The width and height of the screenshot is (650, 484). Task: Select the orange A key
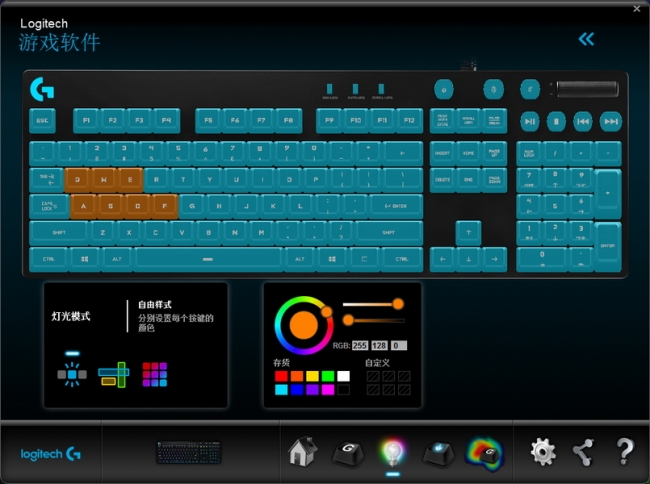[x=84, y=206]
